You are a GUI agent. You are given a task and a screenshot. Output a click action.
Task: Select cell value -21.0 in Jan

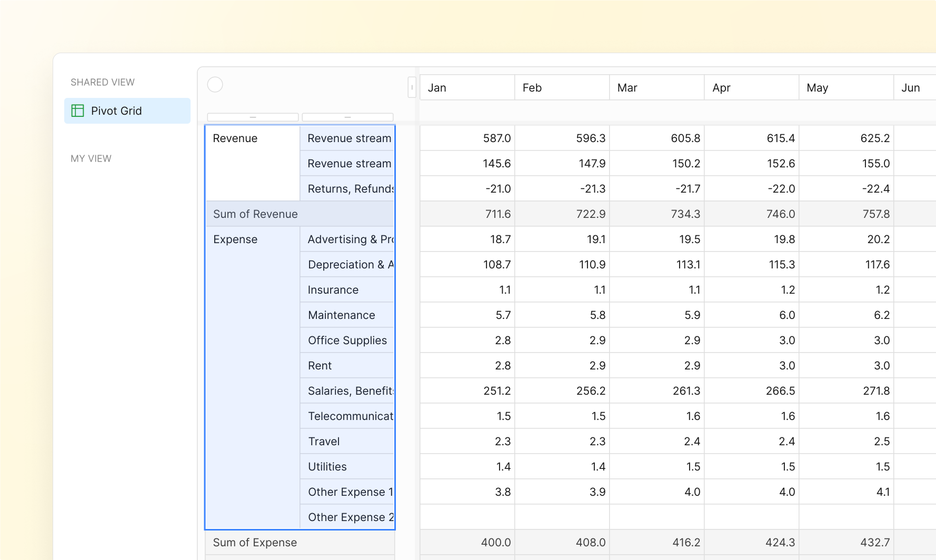pyautogui.click(x=467, y=188)
